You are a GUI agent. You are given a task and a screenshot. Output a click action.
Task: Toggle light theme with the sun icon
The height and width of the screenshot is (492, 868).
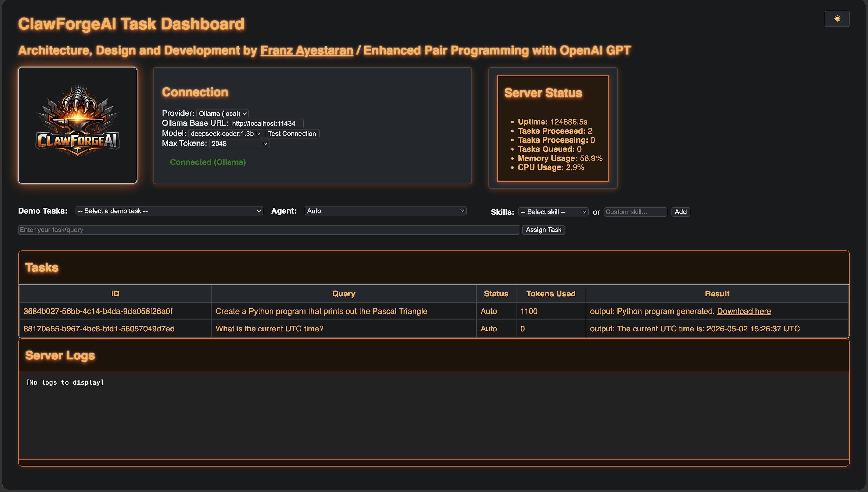point(837,19)
